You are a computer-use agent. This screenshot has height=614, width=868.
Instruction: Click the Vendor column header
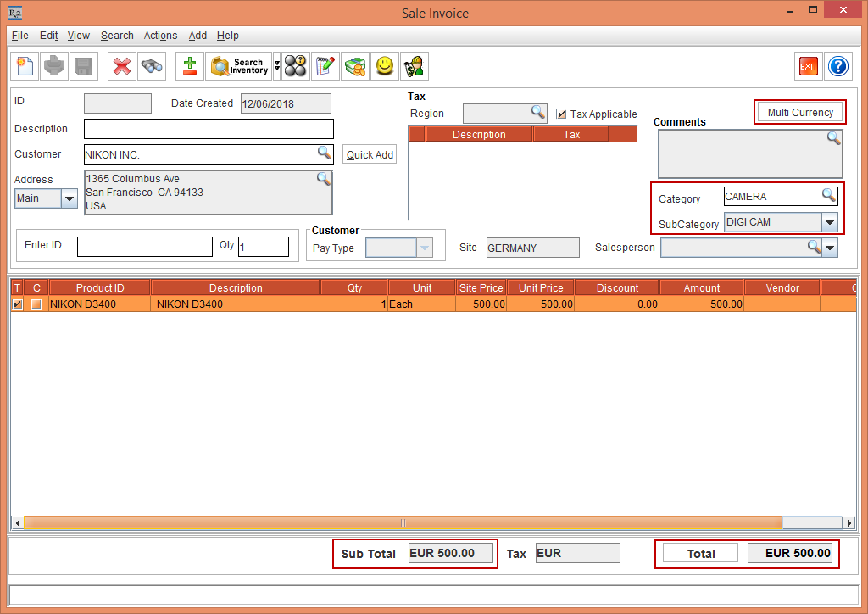(x=782, y=287)
